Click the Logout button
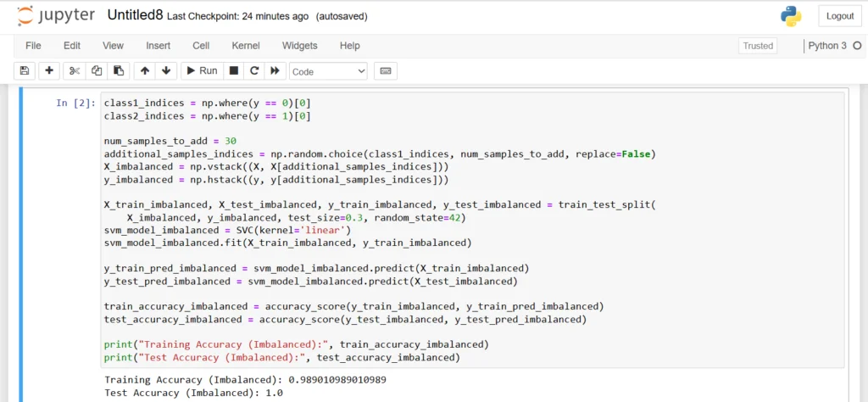Screen dimensions: 868x402 click(x=840, y=16)
